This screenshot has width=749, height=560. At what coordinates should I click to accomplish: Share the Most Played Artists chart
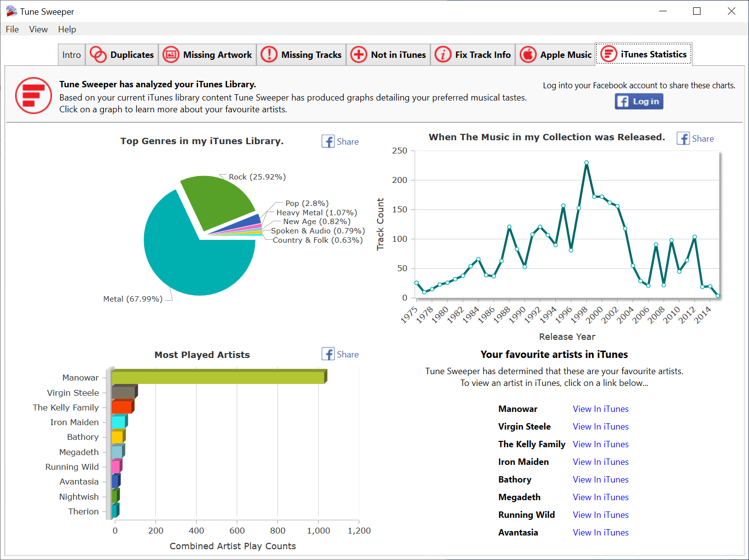348,355
